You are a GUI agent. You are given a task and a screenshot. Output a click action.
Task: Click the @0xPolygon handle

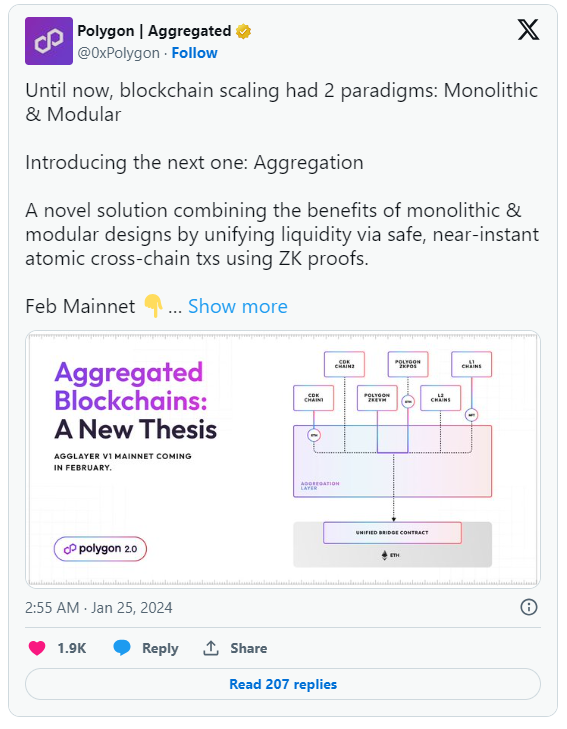119,53
